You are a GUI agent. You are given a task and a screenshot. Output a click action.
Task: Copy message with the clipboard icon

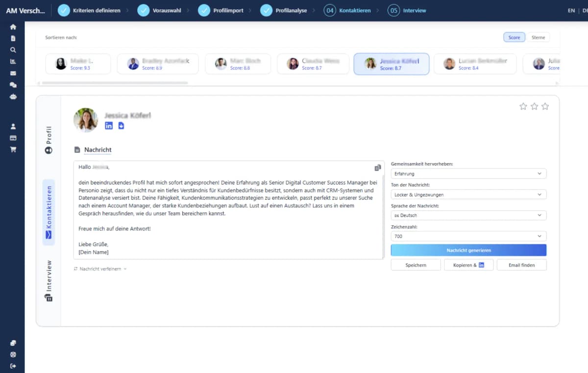click(x=378, y=168)
